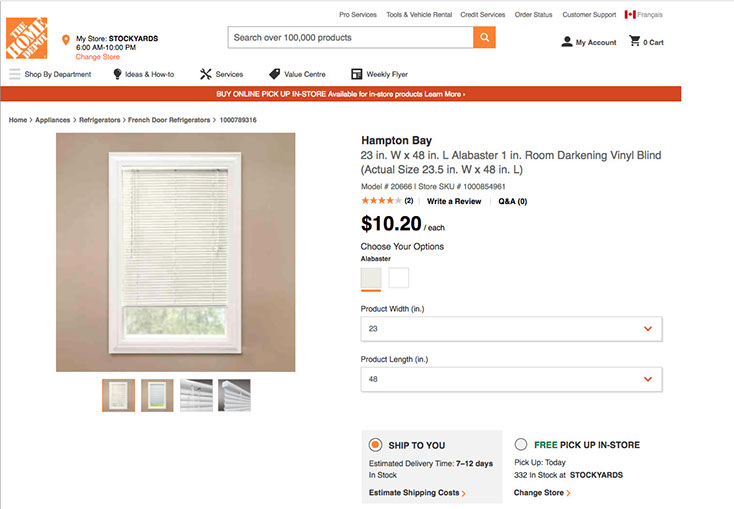734x509 pixels.
Task: Click the Value Centre tag icon
Action: point(276,74)
